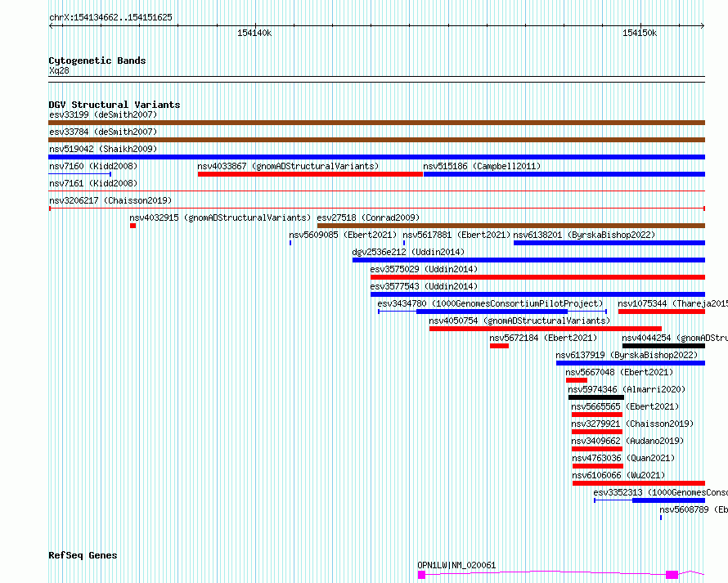Click the first magenta OPN1LW exon box
This screenshot has width=728, height=583.
click(421, 575)
